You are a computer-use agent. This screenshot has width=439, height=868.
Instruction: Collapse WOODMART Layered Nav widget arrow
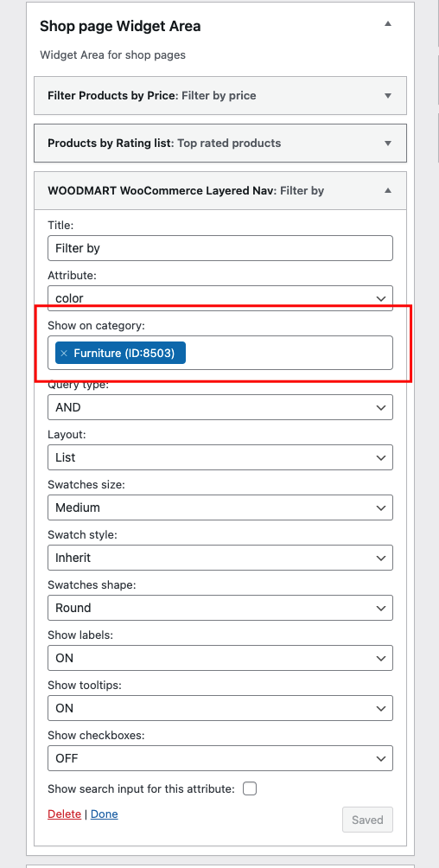click(x=388, y=190)
